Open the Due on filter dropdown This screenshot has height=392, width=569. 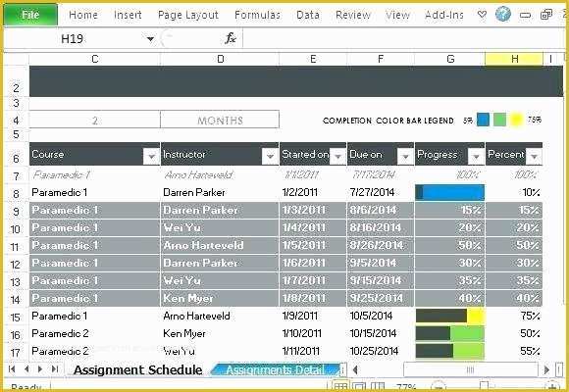(405, 157)
